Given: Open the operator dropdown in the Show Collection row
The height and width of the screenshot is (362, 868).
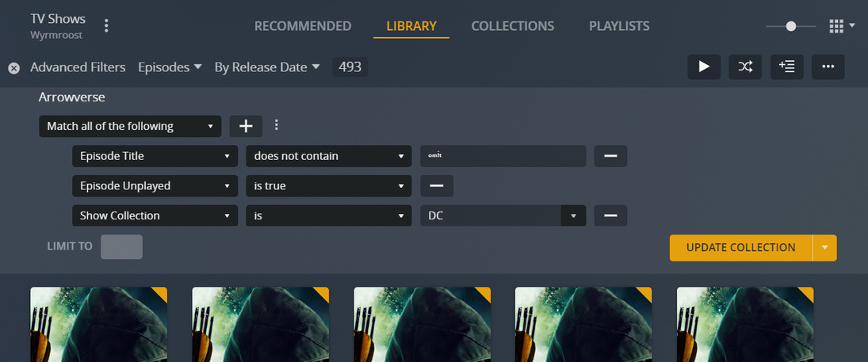Looking at the screenshot, I should 329,215.
